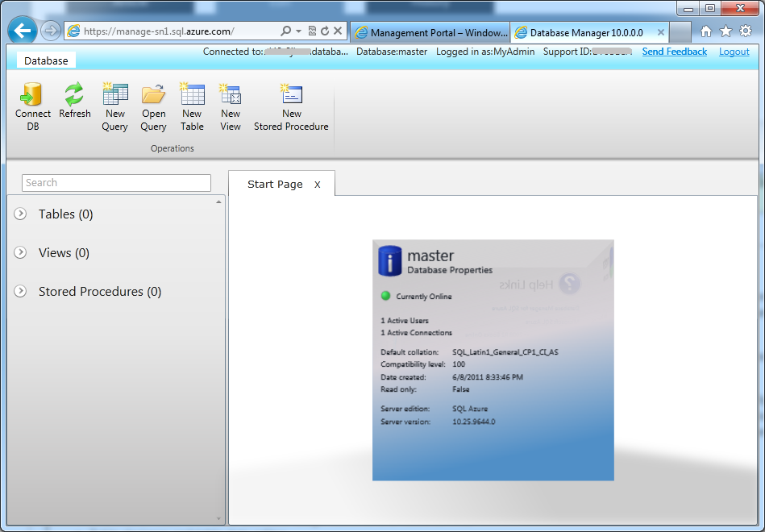Restore down the browser window
The width and height of the screenshot is (765, 532).
pos(710,8)
